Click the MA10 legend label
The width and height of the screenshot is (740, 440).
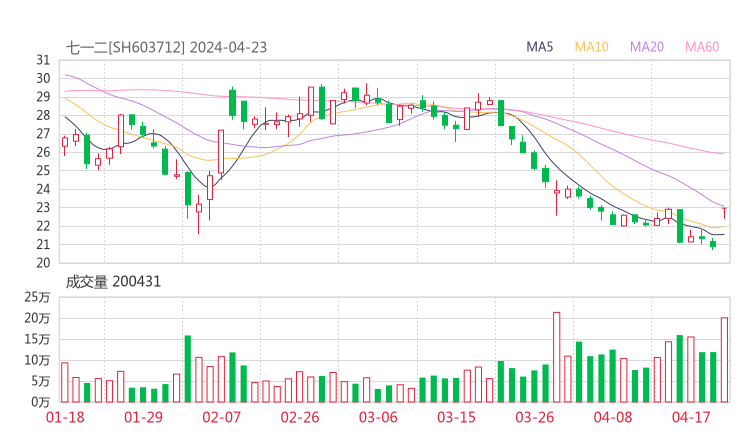click(591, 47)
